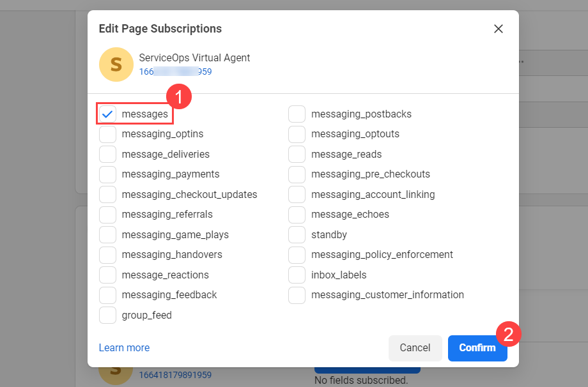Select the ServiceOps Virtual Agent avatar icon
This screenshot has height=387, width=588.
point(116,64)
